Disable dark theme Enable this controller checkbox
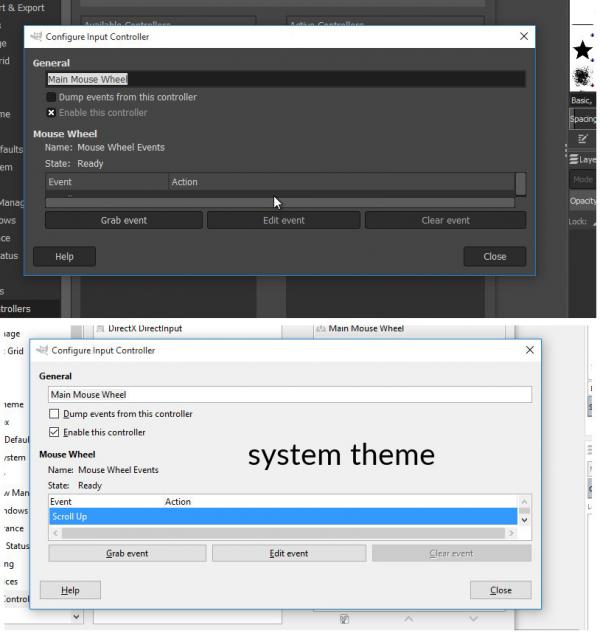 pyautogui.click(x=51, y=113)
